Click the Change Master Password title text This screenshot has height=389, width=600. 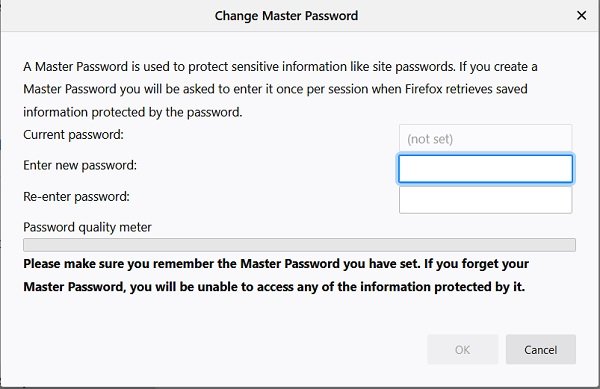pos(286,16)
